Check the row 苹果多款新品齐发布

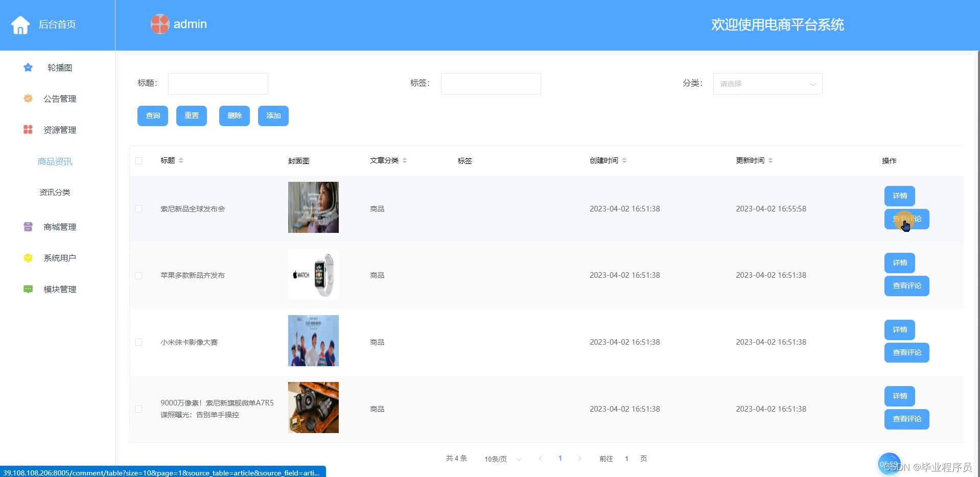point(138,275)
